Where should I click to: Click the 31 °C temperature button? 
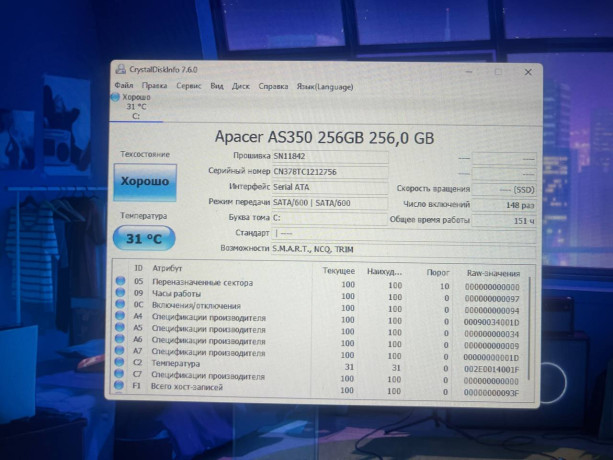coord(144,238)
